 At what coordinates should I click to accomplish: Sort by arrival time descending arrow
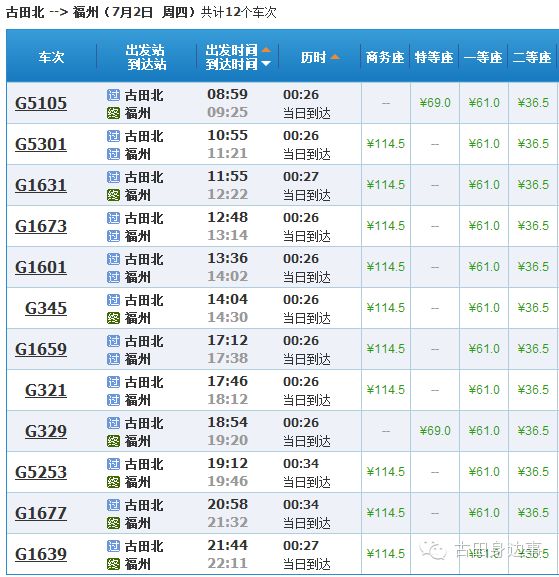click(x=266, y=64)
